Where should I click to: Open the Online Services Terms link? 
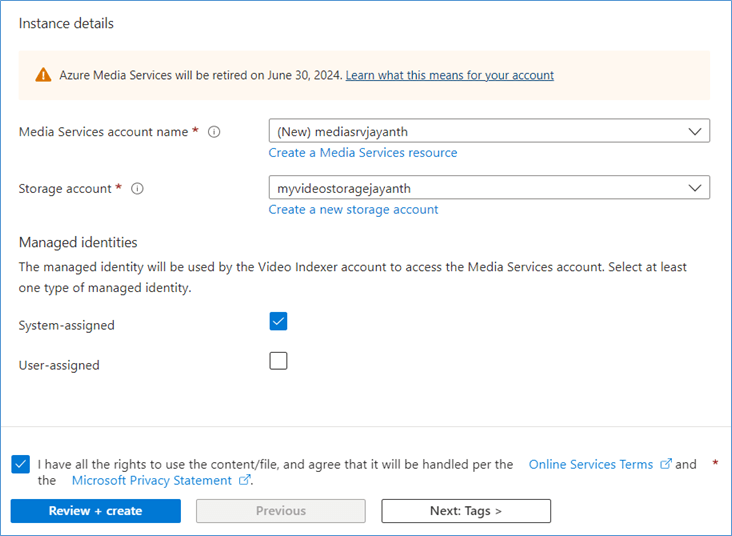591,464
